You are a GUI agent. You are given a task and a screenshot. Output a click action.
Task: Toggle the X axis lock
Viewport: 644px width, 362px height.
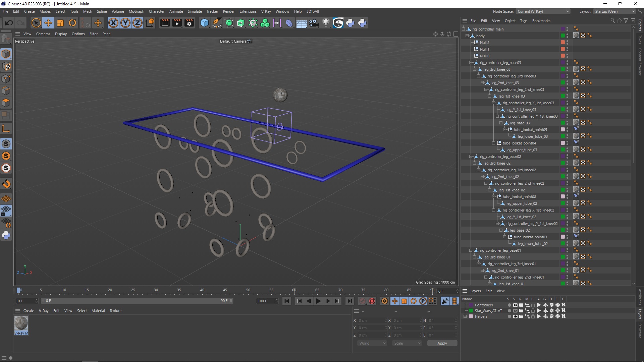pyautogui.click(x=113, y=23)
